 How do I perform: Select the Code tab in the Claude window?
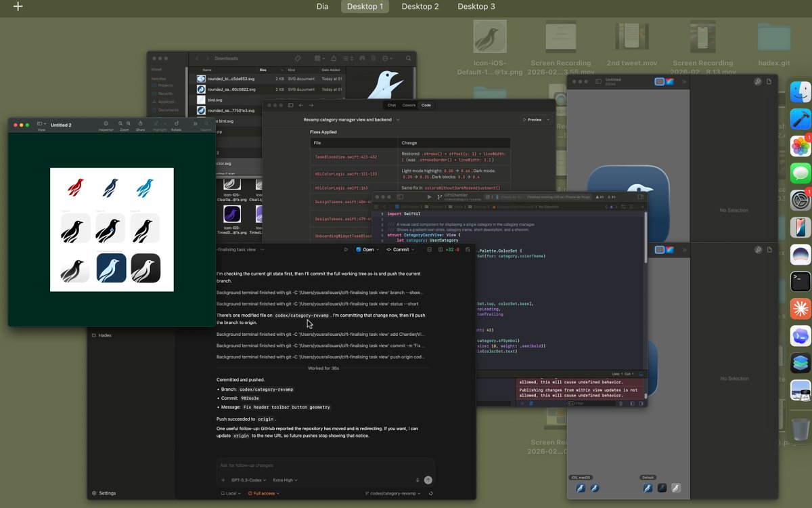[426, 105]
